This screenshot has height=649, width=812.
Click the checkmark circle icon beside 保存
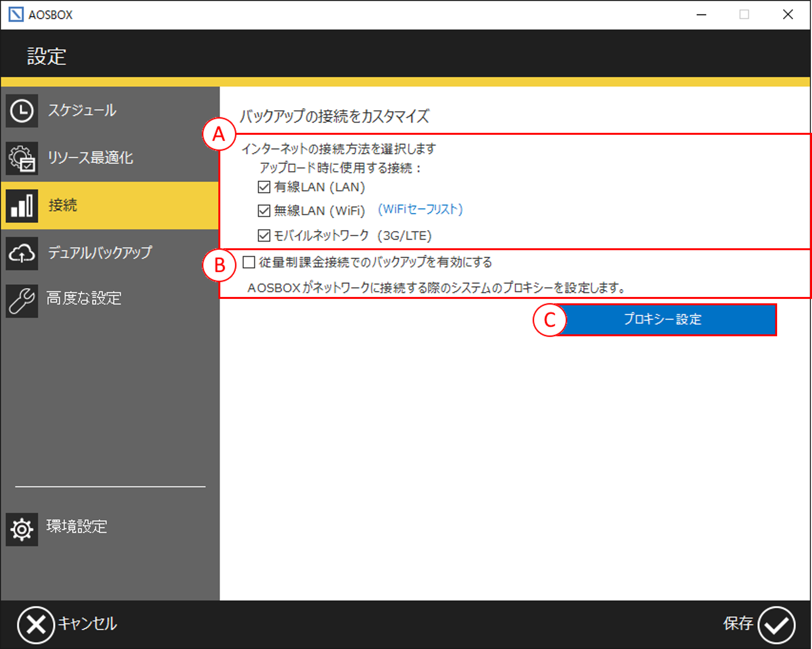[x=776, y=625]
